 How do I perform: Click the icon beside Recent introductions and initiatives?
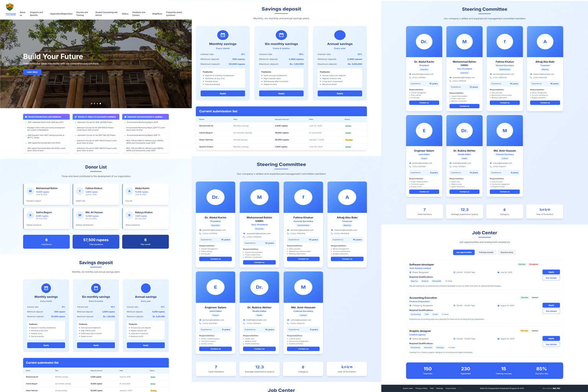tap(26, 117)
